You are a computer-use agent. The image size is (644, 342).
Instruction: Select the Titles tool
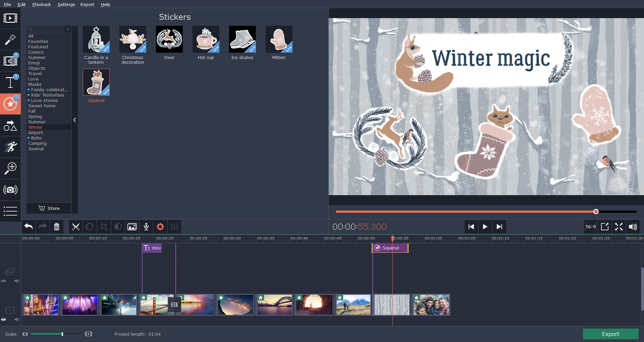[10, 82]
